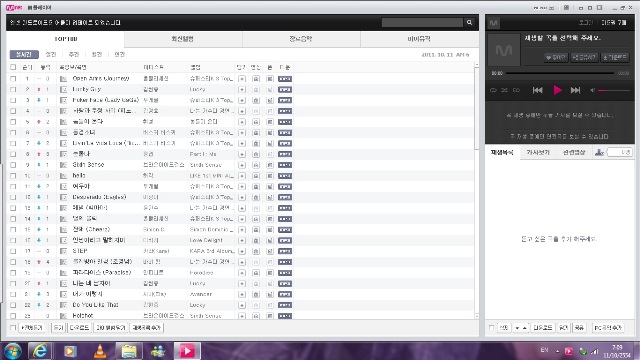Viewport: 640px width, 360px height.
Task: Open the File Explorer taskbar icon
Action: pyautogui.click(x=129, y=351)
